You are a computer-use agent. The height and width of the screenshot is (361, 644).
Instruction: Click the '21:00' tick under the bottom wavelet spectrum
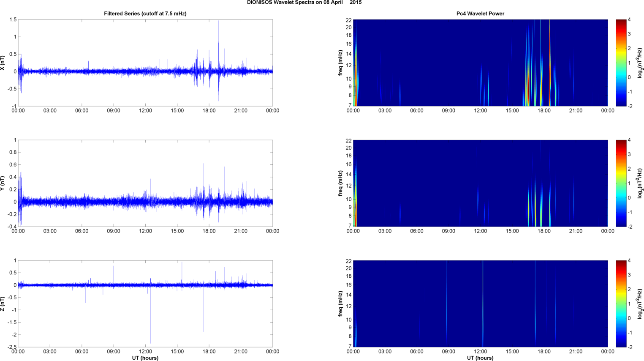tap(576, 352)
